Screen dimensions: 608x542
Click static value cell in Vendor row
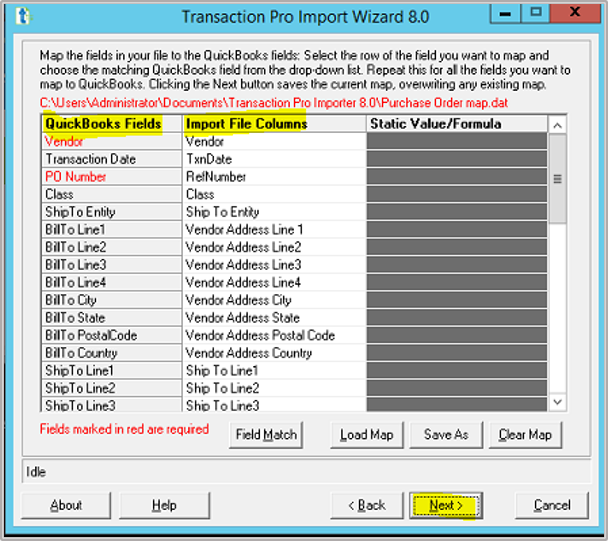point(457,142)
